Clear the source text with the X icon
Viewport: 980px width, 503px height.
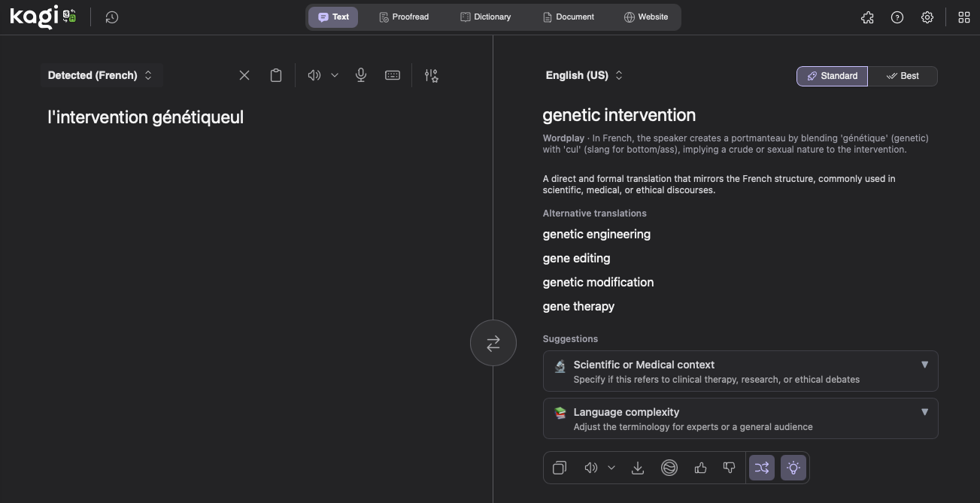[x=244, y=75]
